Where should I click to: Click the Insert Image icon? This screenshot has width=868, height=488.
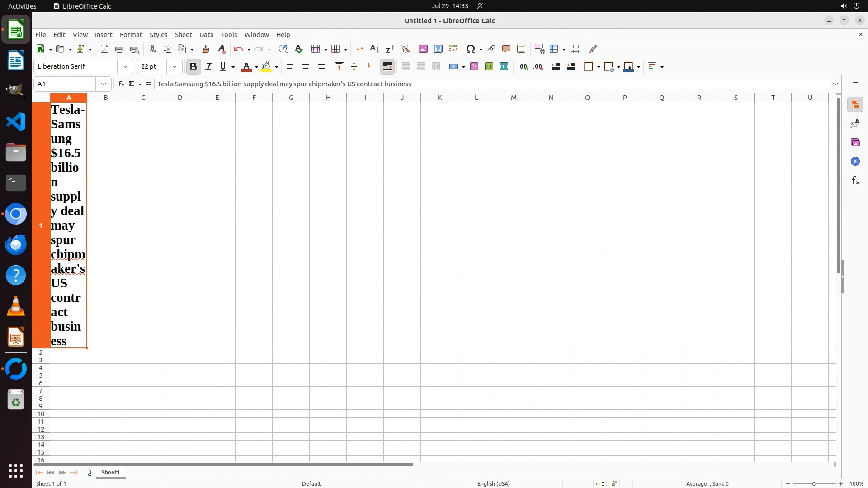423,49
